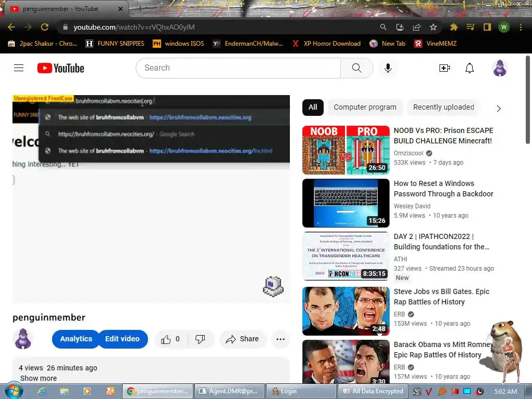
Task: Like the penguinmember video
Action: click(x=170, y=339)
